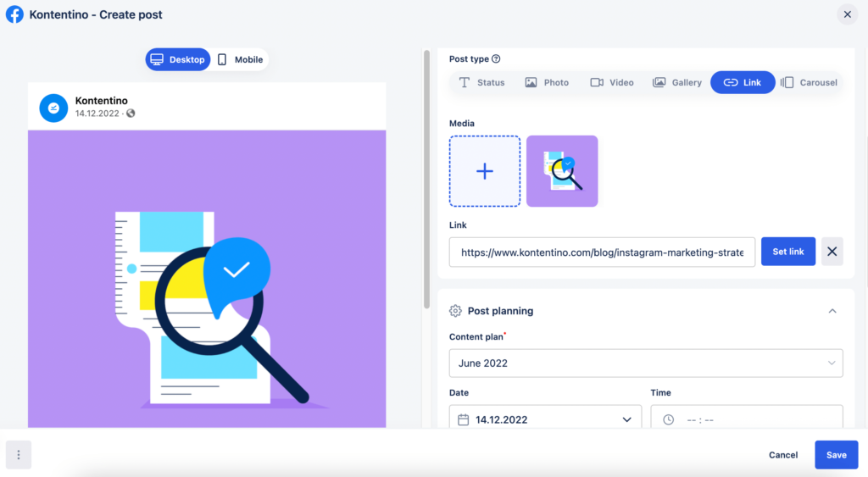Click the globe visibility icon
Screen dimensions: 868x477
pos(131,114)
